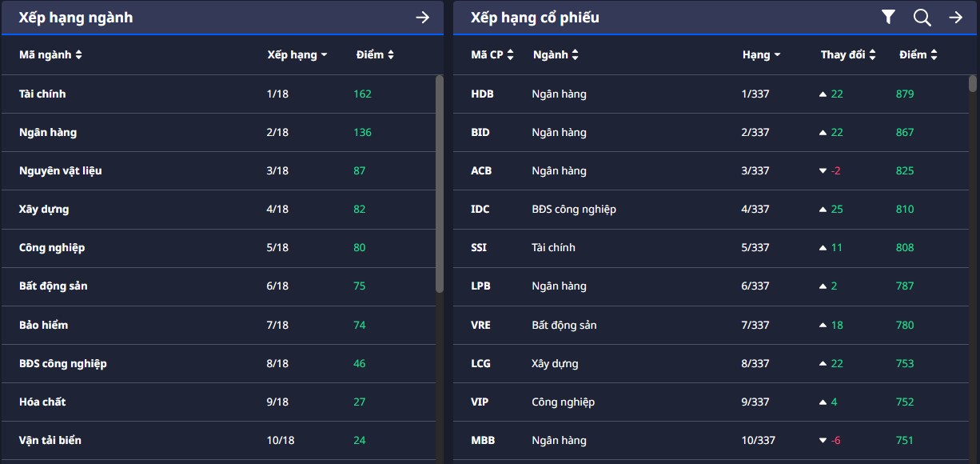Sort stocks by Thay đổi column
This screenshot has height=464, width=980.
(848, 55)
